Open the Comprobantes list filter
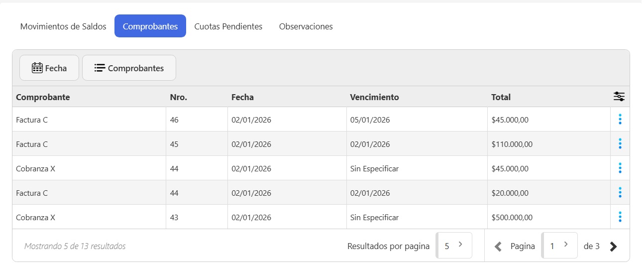Screen dimensions: 644x263 (x=129, y=68)
